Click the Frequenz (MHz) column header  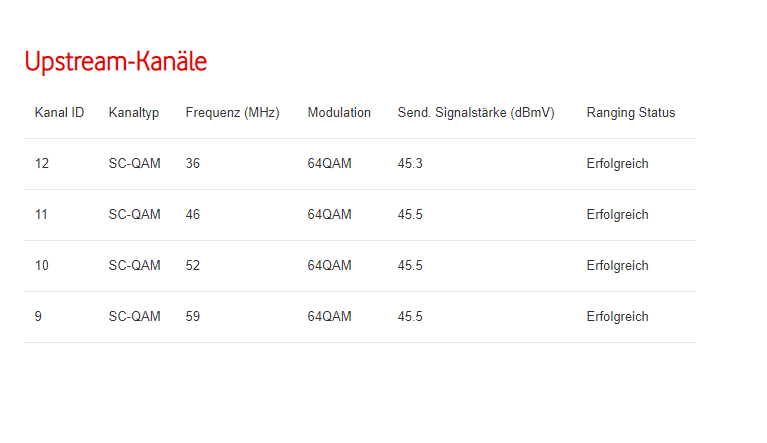[x=232, y=113]
